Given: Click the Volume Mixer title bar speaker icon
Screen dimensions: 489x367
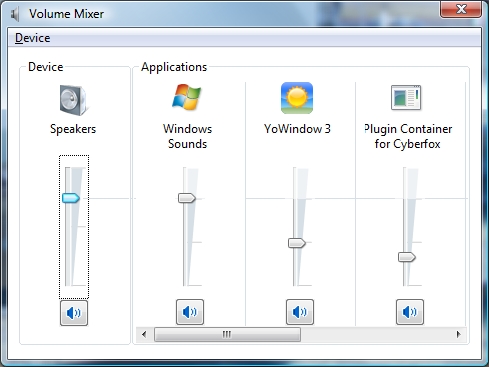Looking at the screenshot, I should (x=15, y=14).
